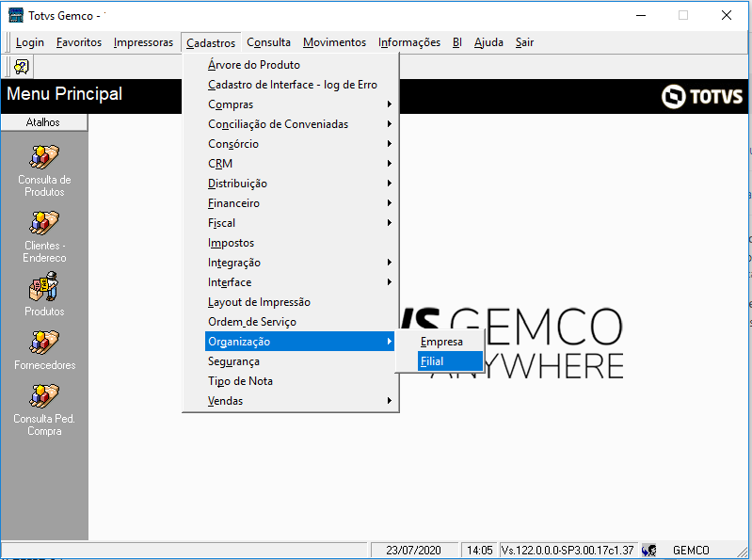The height and width of the screenshot is (560, 752).
Task: Click the Totvs Gemco title bar app icon
Action: pyautogui.click(x=16, y=15)
